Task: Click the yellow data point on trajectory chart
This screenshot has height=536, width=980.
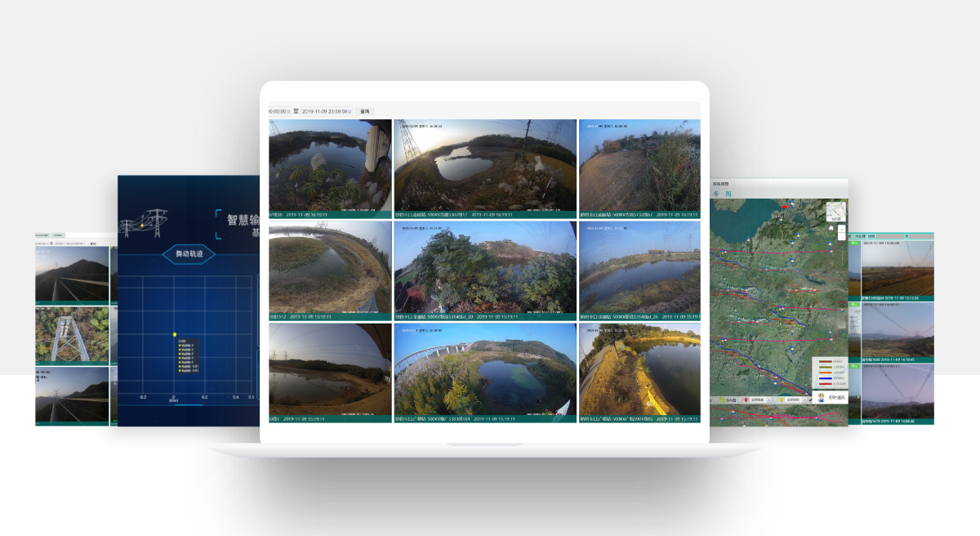Action: (175, 333)
